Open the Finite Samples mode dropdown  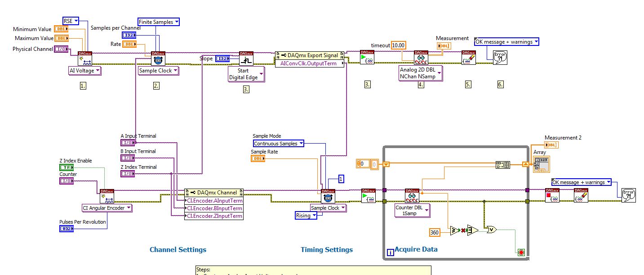click(x=159, y=22)
